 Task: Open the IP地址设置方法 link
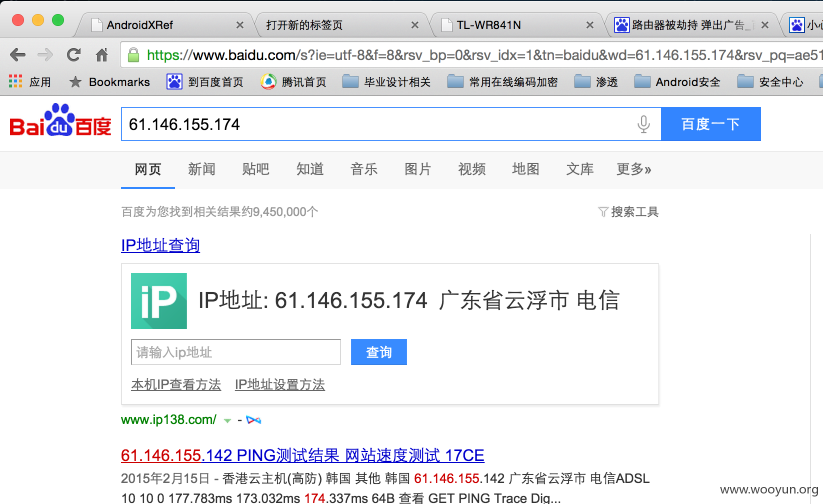coord(280,384)
